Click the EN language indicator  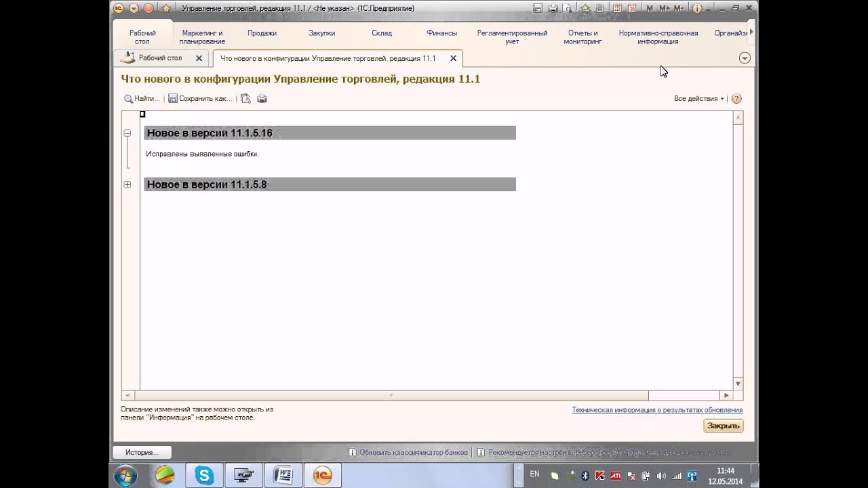534,474
